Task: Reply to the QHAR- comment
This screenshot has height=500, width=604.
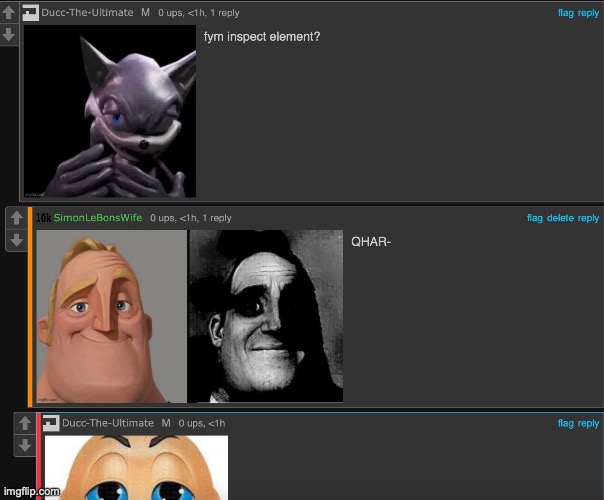Action: point(588,218)
